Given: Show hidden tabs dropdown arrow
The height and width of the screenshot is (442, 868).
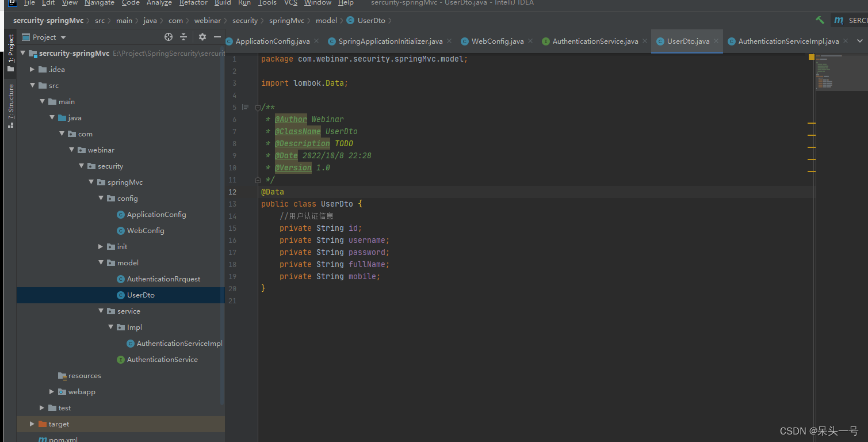Looking at the screenshot, I should pos(860,41).
